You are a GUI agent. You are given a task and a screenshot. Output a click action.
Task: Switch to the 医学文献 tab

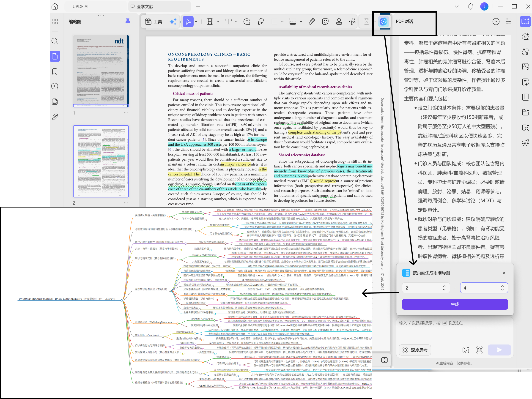pos(160,6)
